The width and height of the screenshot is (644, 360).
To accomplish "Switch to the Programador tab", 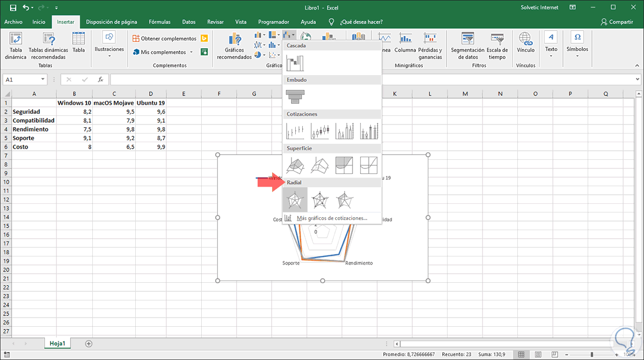I will (274, 22).
